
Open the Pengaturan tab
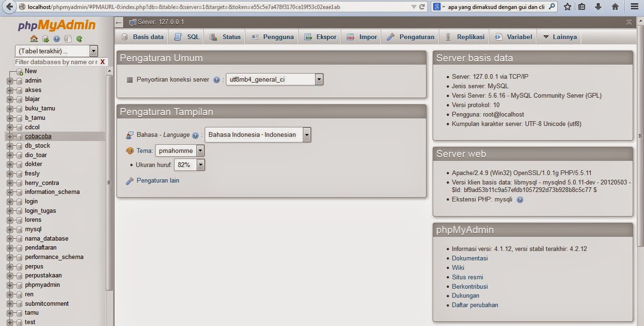[x=410, y=37]
